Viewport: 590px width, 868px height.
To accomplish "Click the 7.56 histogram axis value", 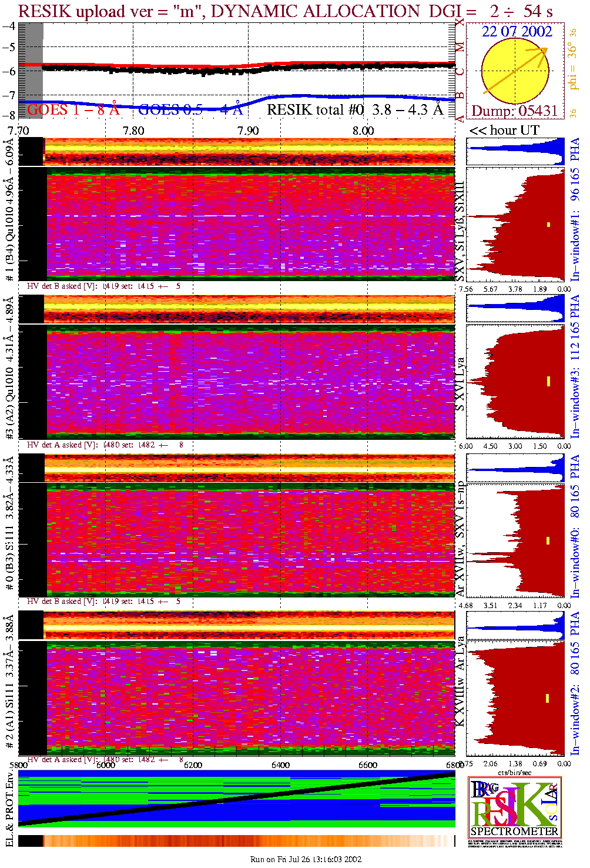I will pos(465,289).
